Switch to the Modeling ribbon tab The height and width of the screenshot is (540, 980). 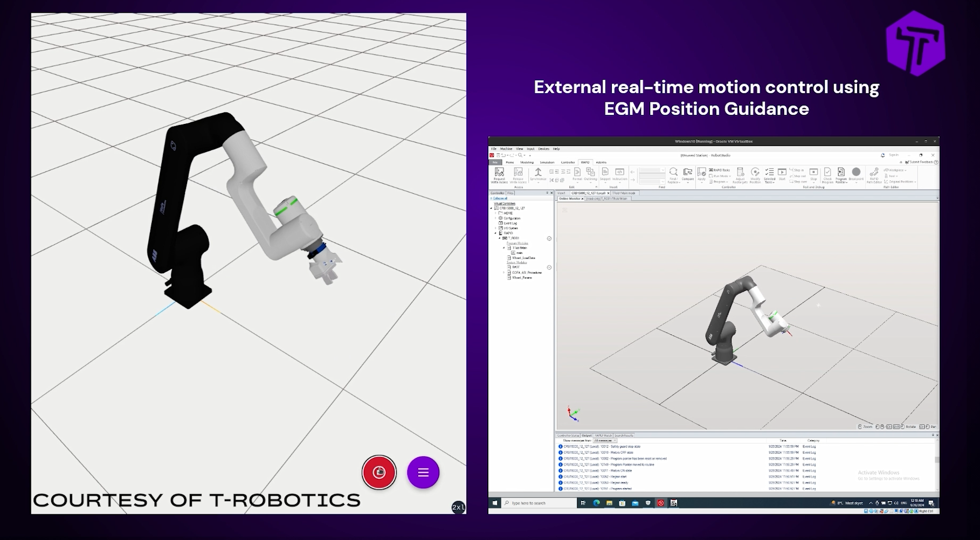pos(527,162)
